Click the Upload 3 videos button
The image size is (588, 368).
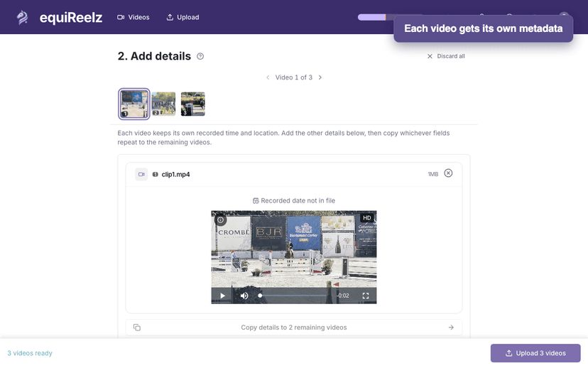[535, 353]
